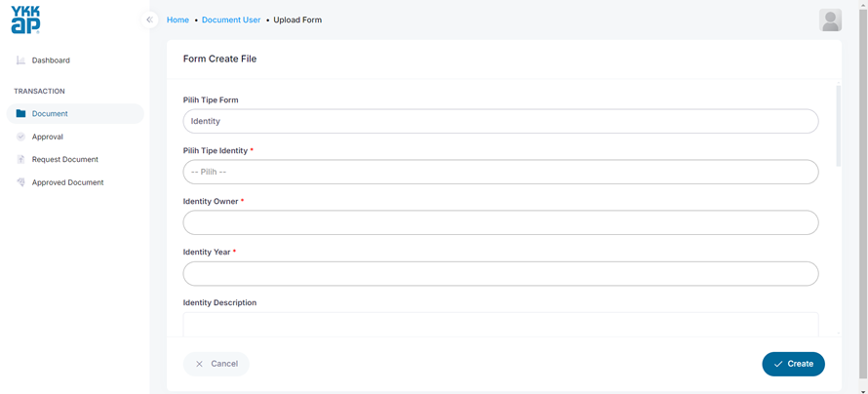868x394 pixels.
Task: Open Dashboard from the sidebar
Action: [x=51, y=60]
